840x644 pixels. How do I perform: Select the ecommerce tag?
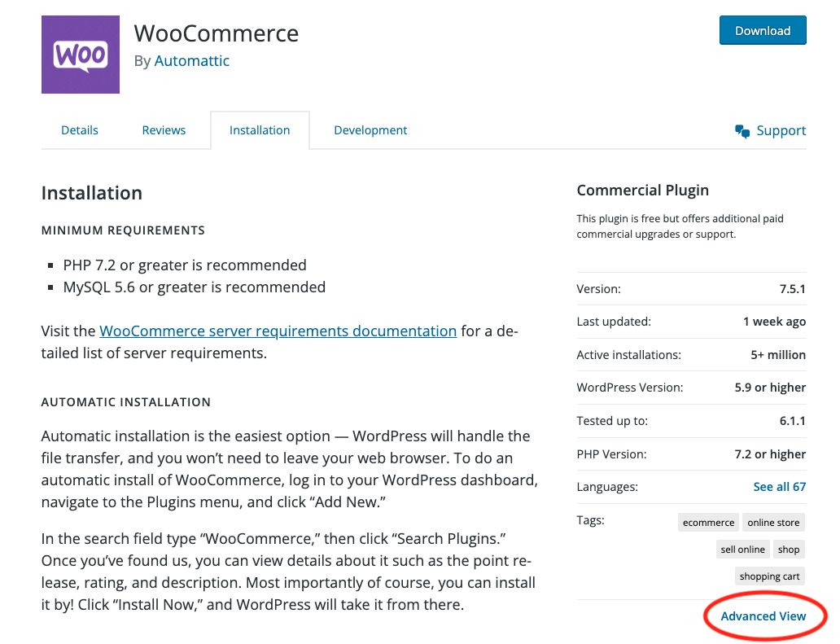708,522
